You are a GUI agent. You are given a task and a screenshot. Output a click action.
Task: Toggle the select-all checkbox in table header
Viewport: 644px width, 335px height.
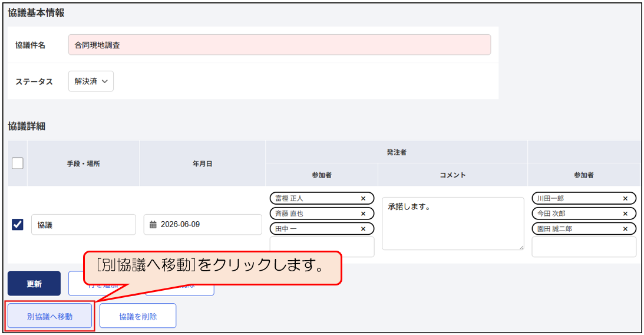pos(17,163)
